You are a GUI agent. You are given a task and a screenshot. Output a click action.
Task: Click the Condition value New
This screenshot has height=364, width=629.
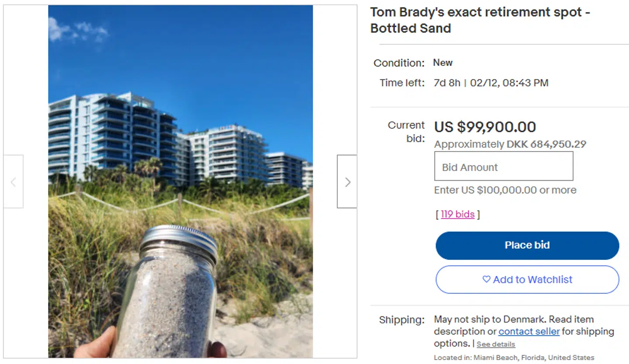click(x=442, y=63)
